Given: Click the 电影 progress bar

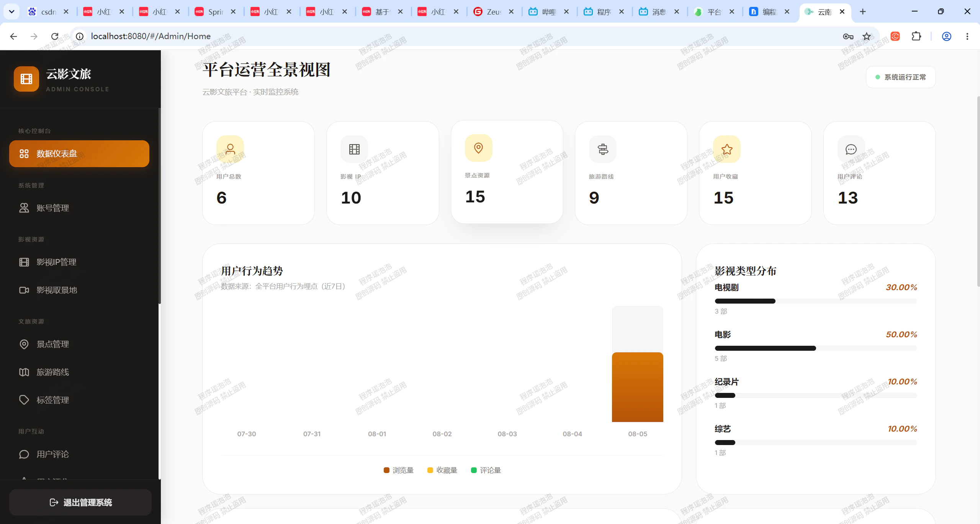Looking at the screenshot, I should (x=816, y=348).
